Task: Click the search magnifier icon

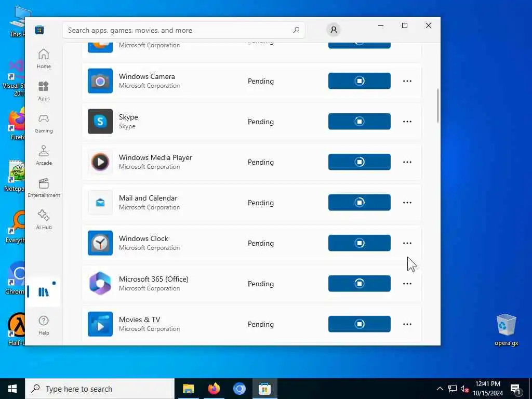Action: click(296, 30)
